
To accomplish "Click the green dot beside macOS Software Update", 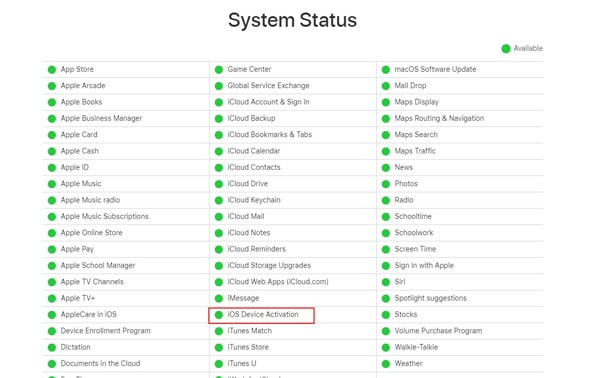I will [386, 70].
